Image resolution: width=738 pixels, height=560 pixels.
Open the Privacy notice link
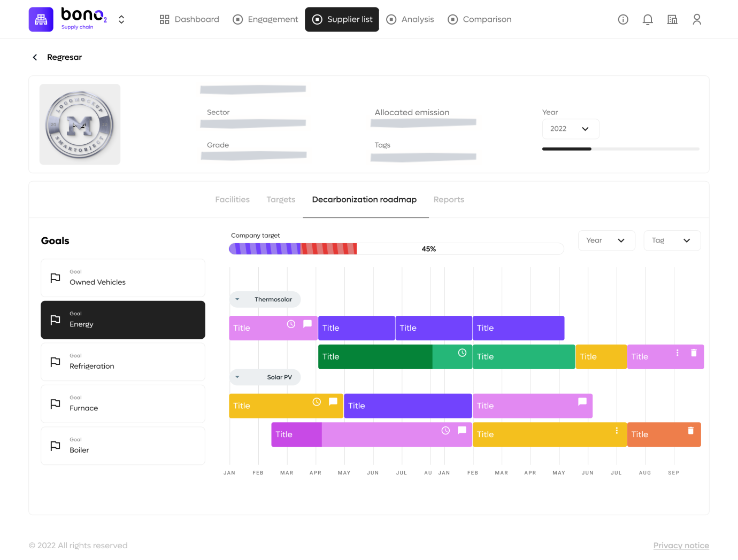pyautogui.click(x=681, y=545)
